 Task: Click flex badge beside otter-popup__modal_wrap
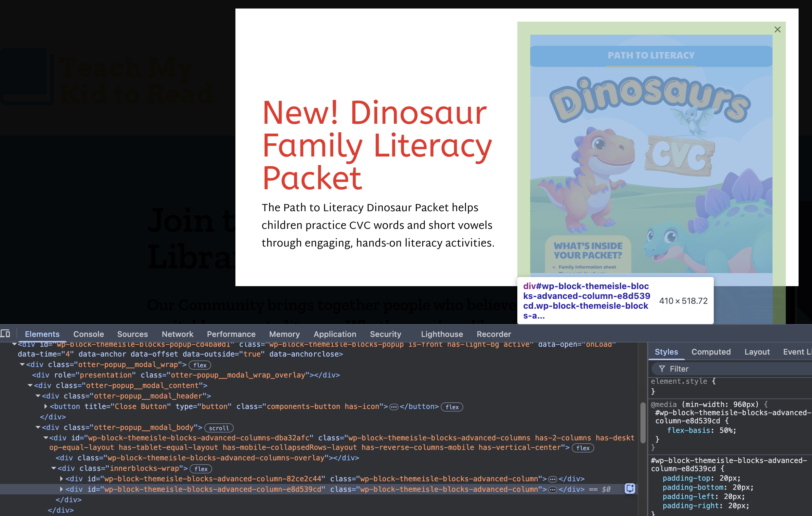(200, 365)
